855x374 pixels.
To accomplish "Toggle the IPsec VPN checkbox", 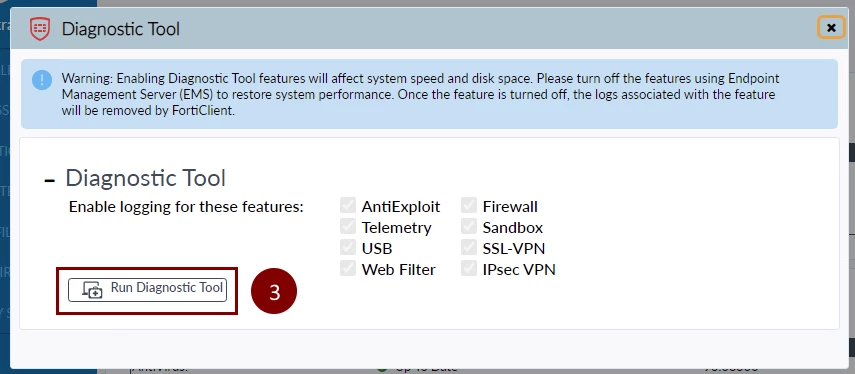I will [469, 269].
